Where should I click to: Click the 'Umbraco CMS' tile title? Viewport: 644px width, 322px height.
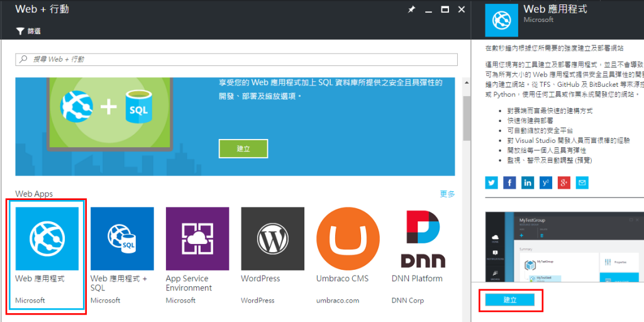343,279
